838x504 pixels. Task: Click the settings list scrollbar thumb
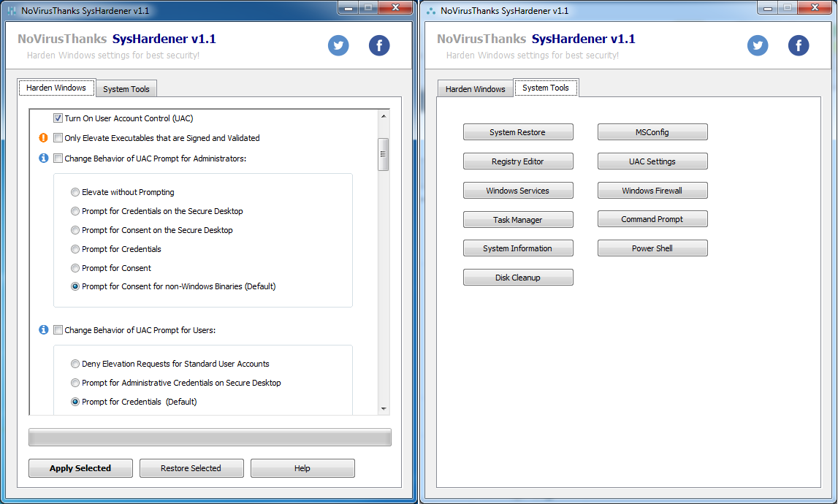point(383,154)
